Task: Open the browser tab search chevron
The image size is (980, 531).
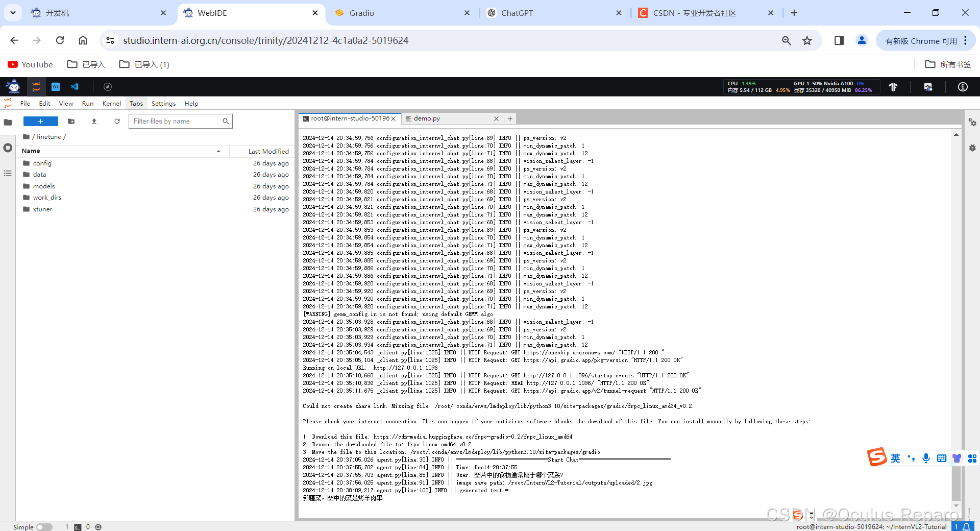Action: pyautogui.click(x=13, y=13)
